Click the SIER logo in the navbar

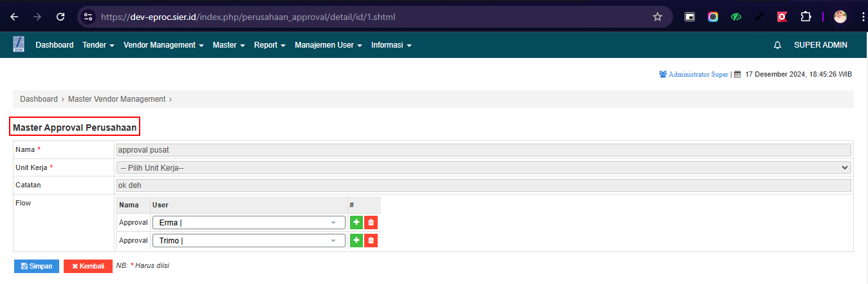18,44
